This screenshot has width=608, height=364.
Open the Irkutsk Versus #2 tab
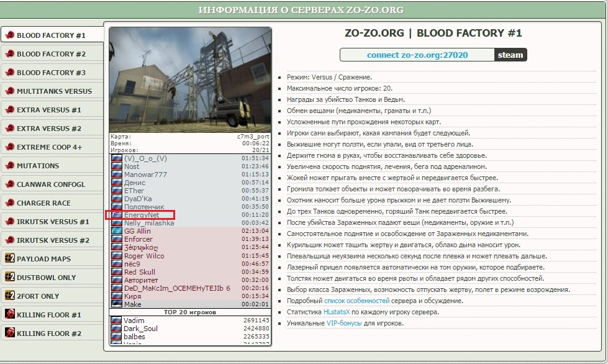pyautogui.click(x=53, y=240)
